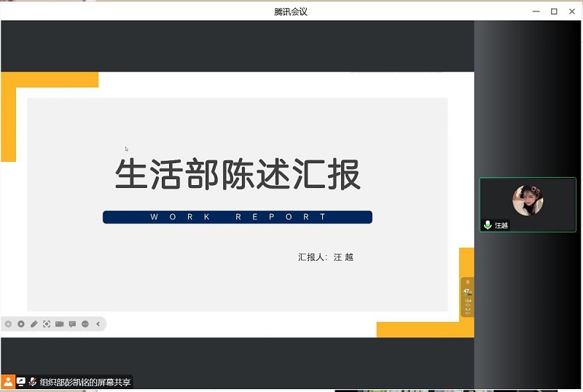Maximize the 腾讯会议 window
583x392 pixels.
coord(554,11)
